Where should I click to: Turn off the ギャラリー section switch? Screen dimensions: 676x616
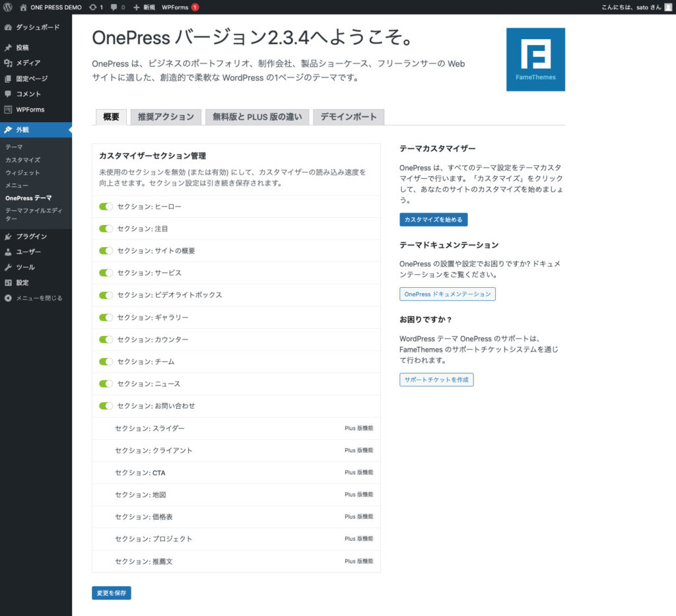tap(106, 318)
